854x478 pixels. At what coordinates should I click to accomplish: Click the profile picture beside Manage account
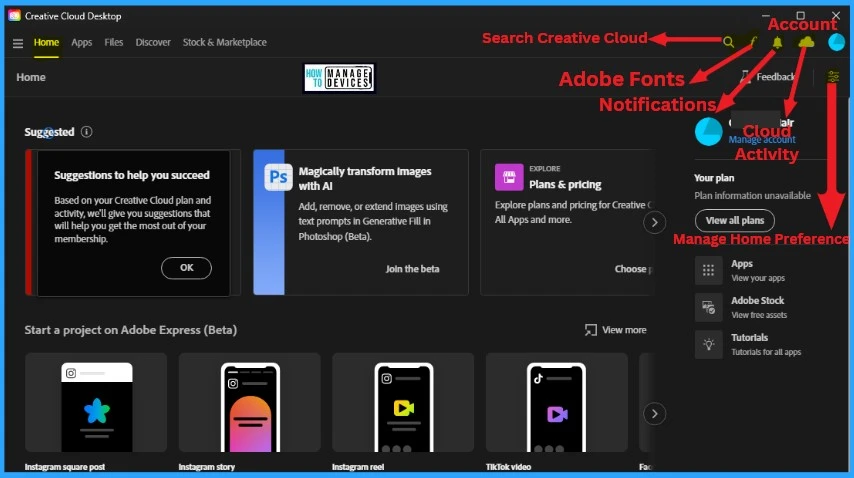(x=708, y=132)
